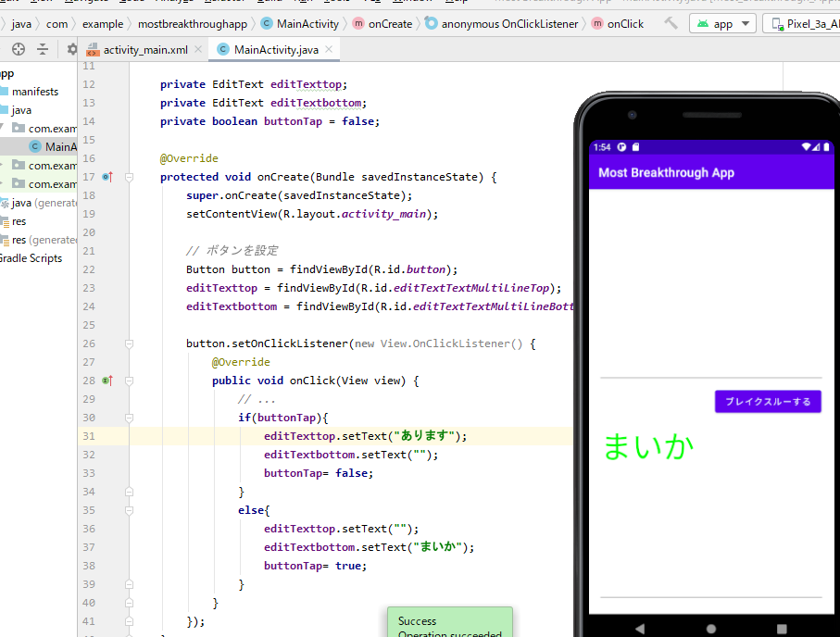Click 'buttonTap' variable on line 14
The image size is (840, 637).
293,121
